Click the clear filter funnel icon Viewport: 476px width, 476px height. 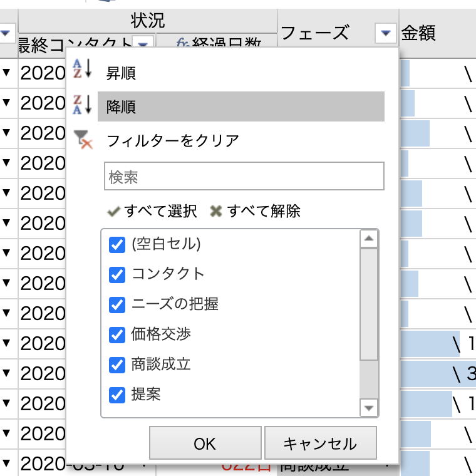pos(83,139)
